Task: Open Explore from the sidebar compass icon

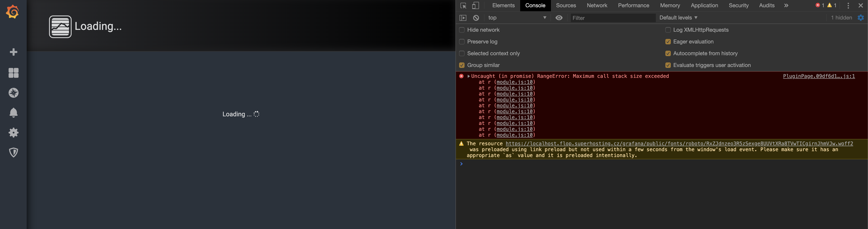Action: 13,93
